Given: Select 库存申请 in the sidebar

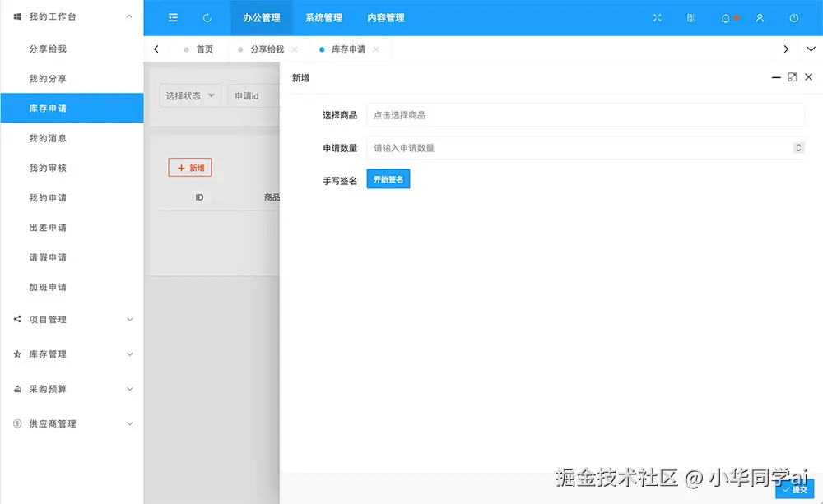Looking at the screenshot, I should click(x=72, y=108).
